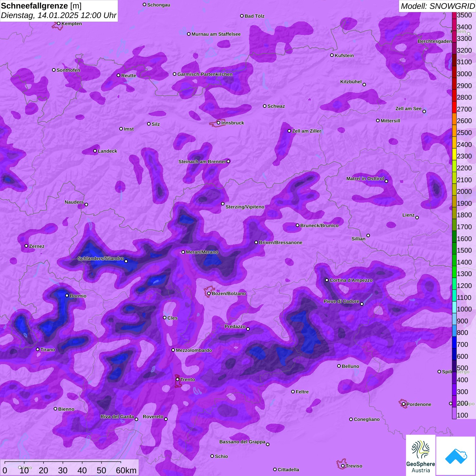Viewport: 476px width, 476px height.
Task: Click the Innsbruck city marker
Action: [218, 123]
